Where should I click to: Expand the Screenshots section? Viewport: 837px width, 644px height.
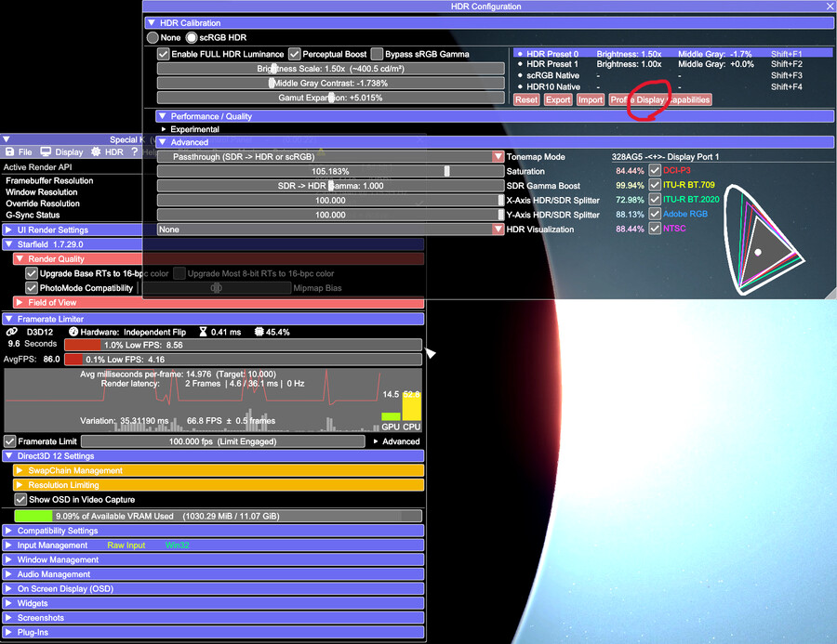pyautogui.click(x=213, y=618)
